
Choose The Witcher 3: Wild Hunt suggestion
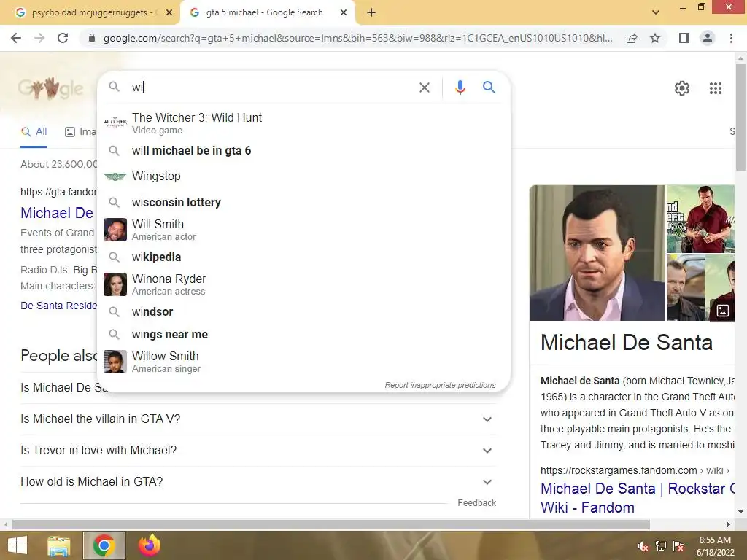[303, 122]
